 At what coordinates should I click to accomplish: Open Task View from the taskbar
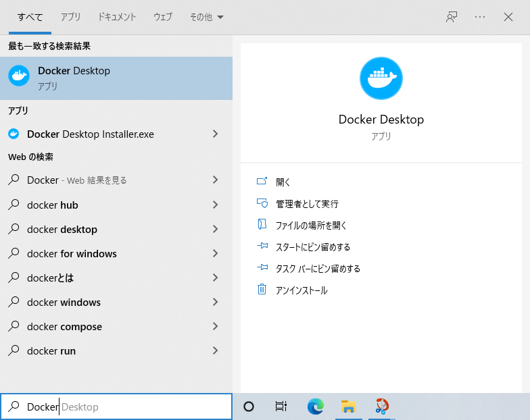(281, 406)
